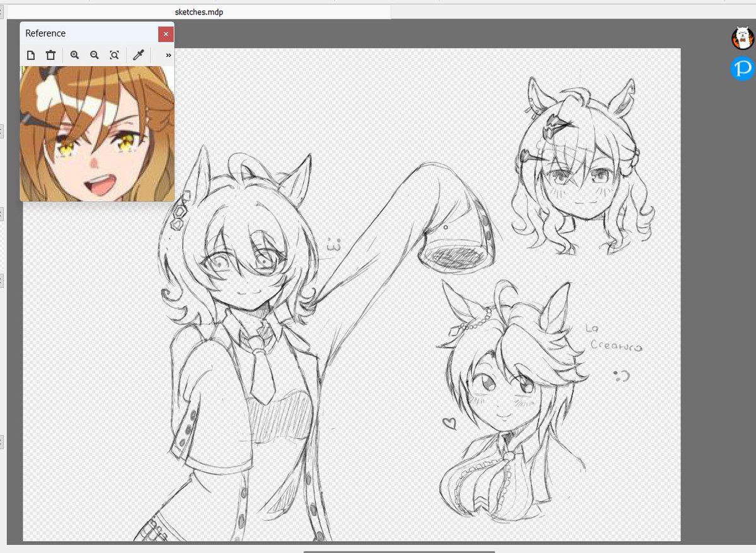756x553 pixels.
Task: Open new reference image file icon
Action: pos(31,55)
